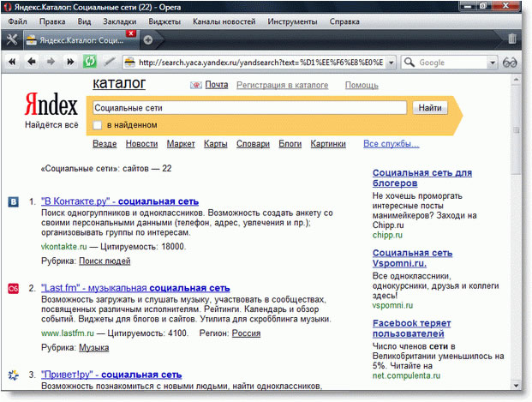Add a new tab with plus button

[x=148, y=40]
